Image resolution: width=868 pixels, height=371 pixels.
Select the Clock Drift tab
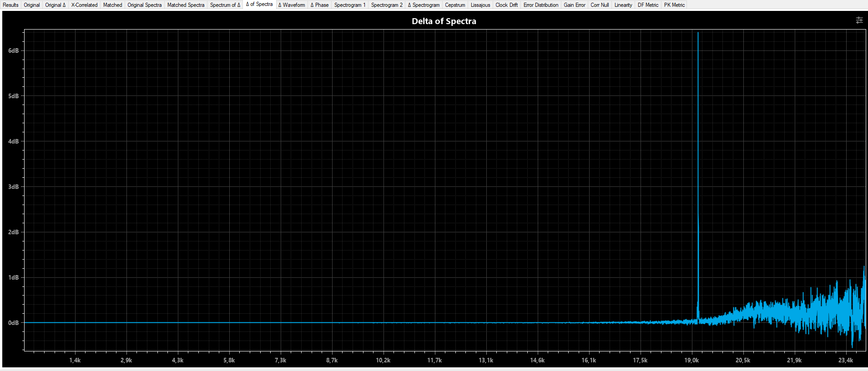tap(506, 5)
